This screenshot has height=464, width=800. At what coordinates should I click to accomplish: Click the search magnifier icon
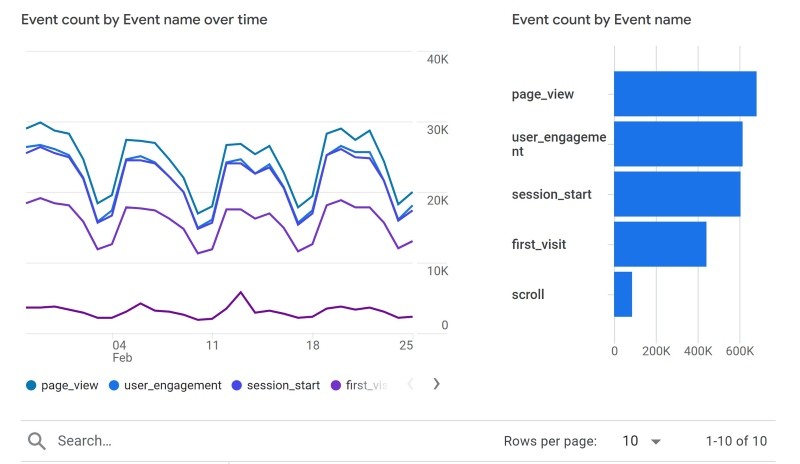click(x=37, y=441)
